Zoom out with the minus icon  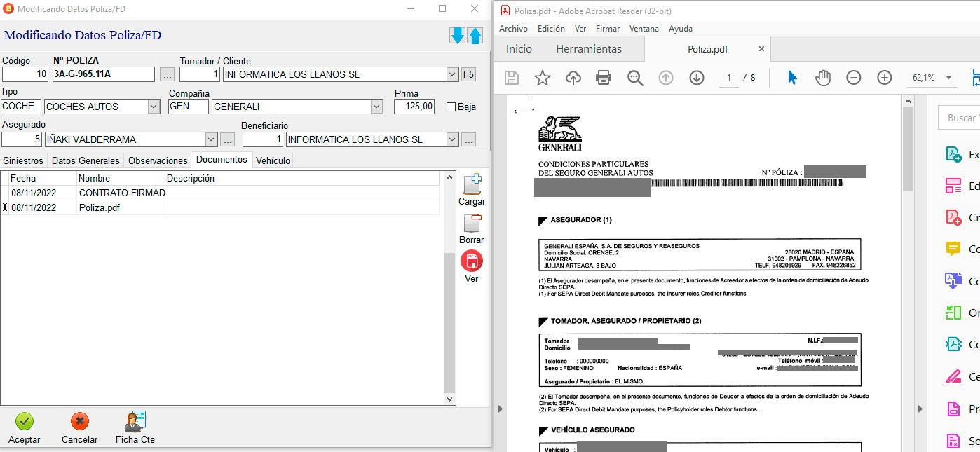(x=853, y=78)
